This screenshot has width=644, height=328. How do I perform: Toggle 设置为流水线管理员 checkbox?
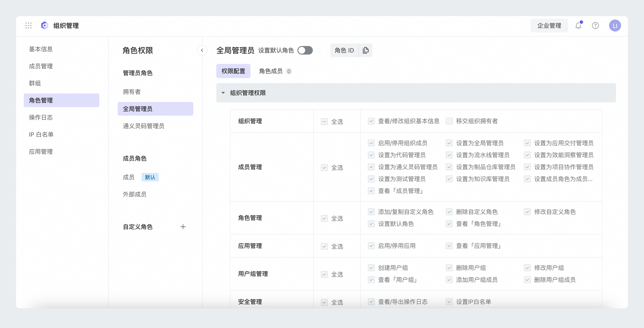tap(449, 155)
